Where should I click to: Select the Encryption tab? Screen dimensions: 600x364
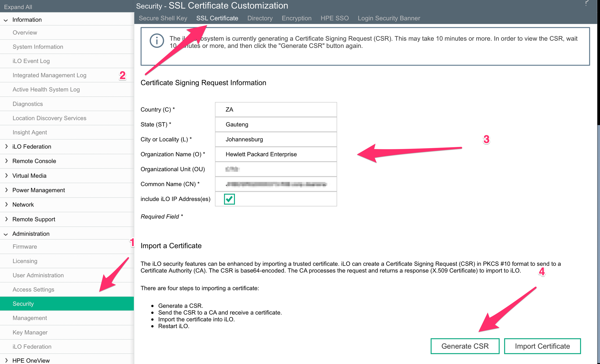click(297, 18)
